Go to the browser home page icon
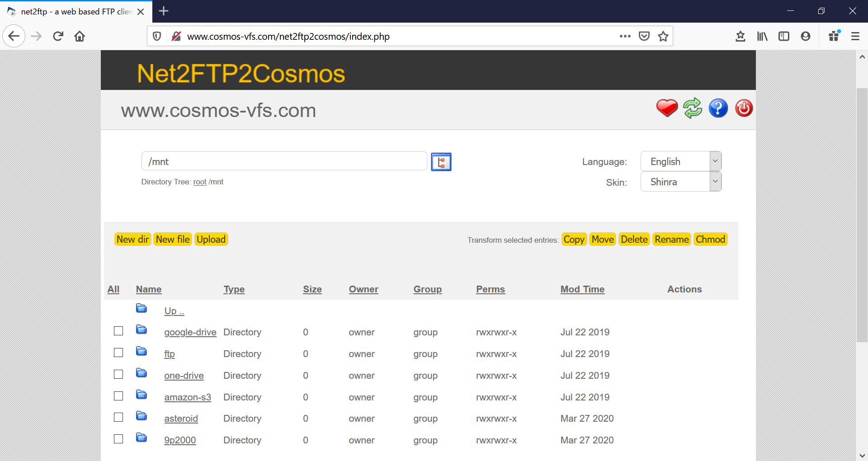Viewport: 868px width, 461px height. [80, 36]
